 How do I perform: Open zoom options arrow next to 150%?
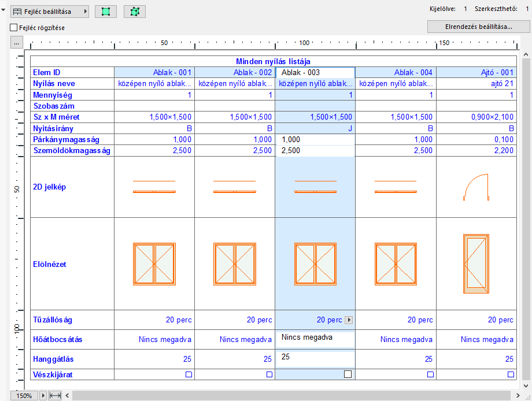(x=43, y=396)
